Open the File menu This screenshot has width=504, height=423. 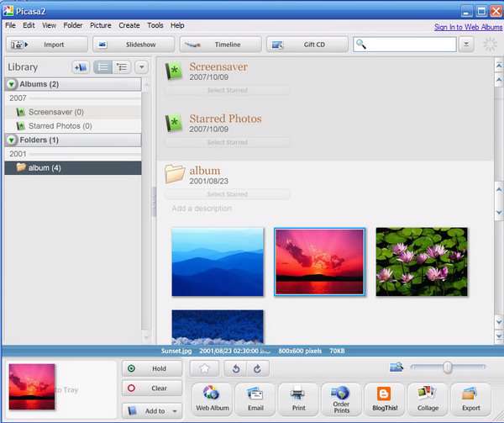click(x=10, y=25)
